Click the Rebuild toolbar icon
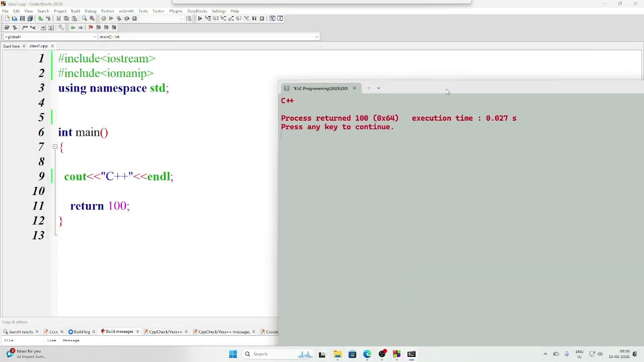 tap(127, 19)
